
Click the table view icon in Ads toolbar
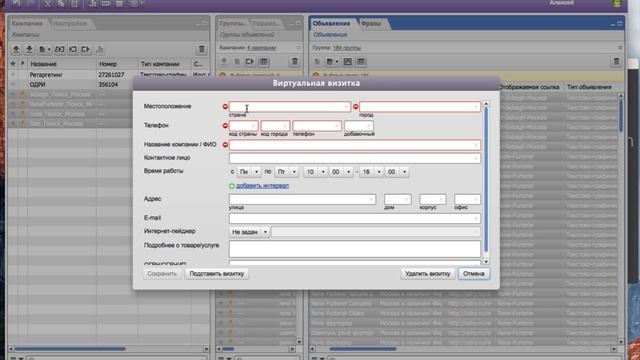[360, 62]
